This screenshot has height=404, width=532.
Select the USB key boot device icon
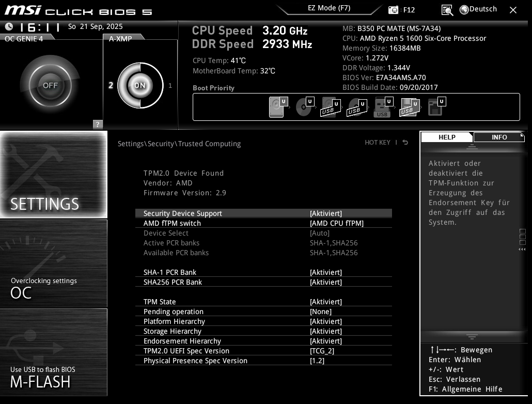click(383, 106)
